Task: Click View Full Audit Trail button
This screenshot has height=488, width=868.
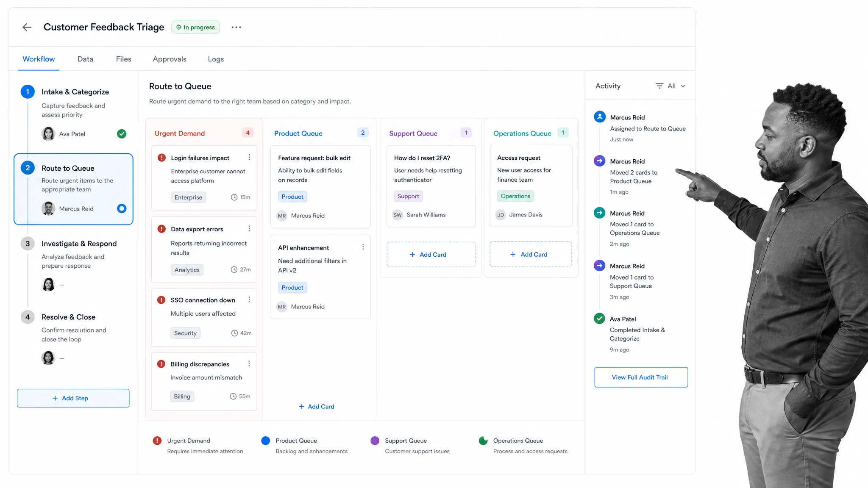Action: [641, 377]
